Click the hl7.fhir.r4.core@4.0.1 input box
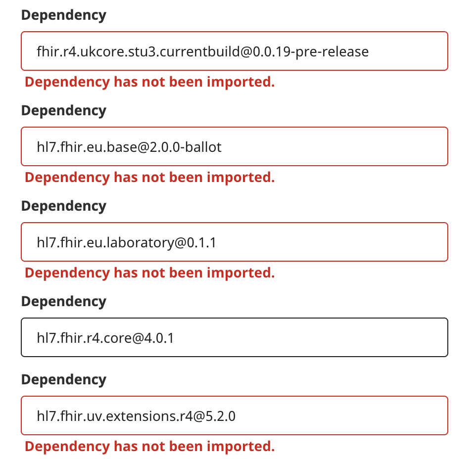The width and height of the screenshot is (476, 459). coord(234,337)
